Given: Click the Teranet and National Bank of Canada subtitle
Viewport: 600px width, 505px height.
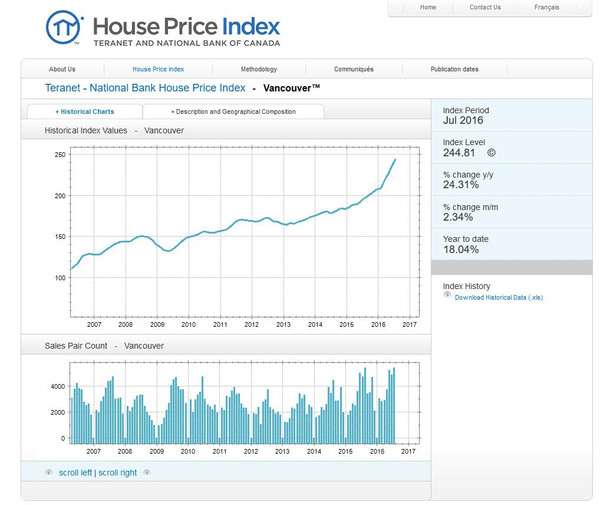Looking at the screenshot, I should (x=187, y=43).
